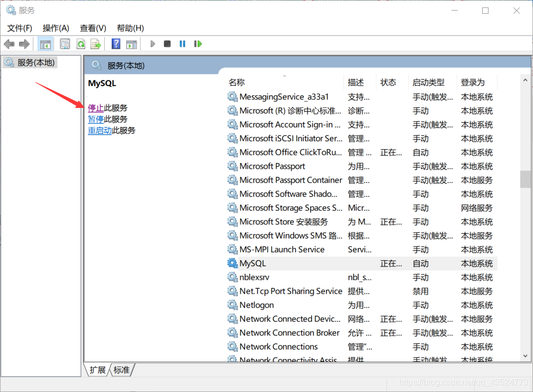Open the 文件(F) menu
Viewport: 533px width, 392px height.
[x=20, y=28]
